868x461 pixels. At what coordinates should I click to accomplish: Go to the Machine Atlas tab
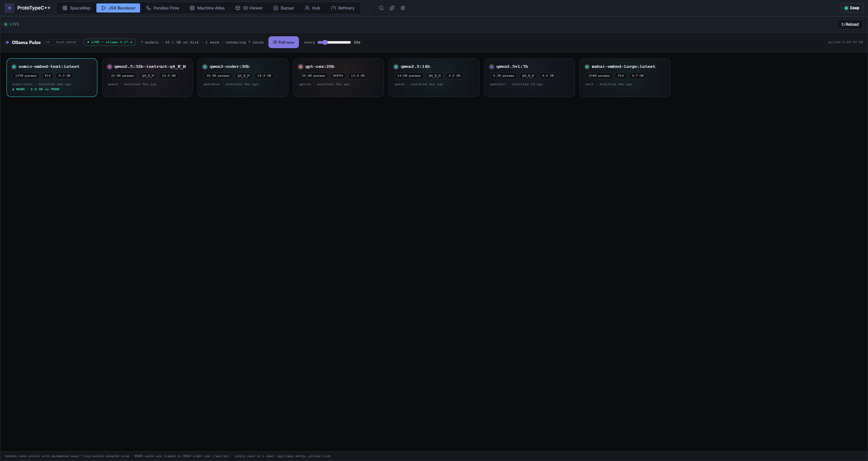[x=207, y=8]
